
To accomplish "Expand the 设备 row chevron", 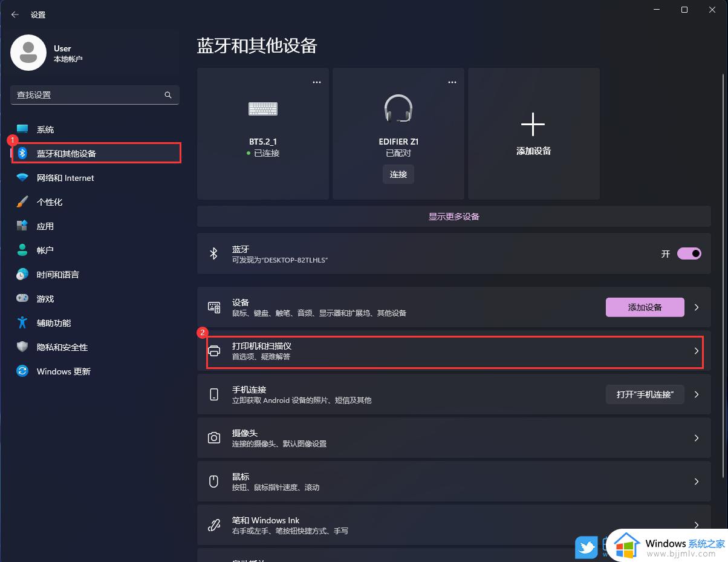I will pyautogui.click(x=697, y=307).
